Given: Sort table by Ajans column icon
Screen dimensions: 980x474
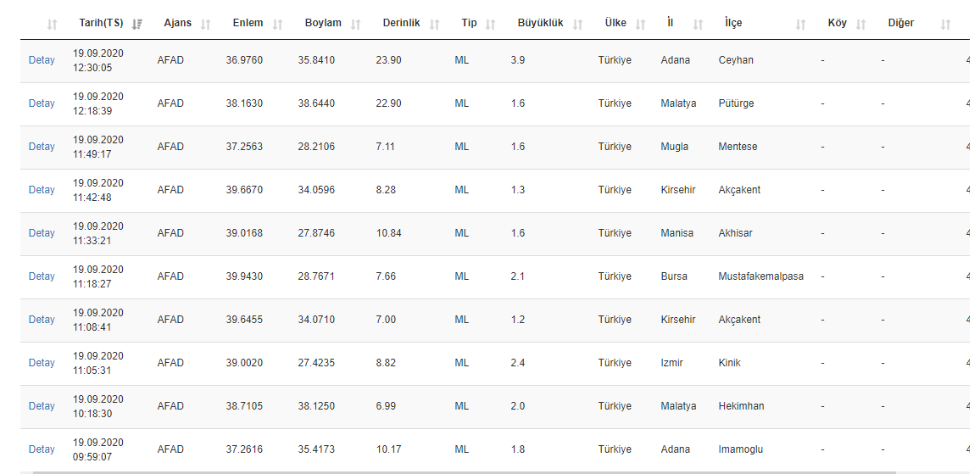Looking at the screenshot, I should [x=205, y=25].
